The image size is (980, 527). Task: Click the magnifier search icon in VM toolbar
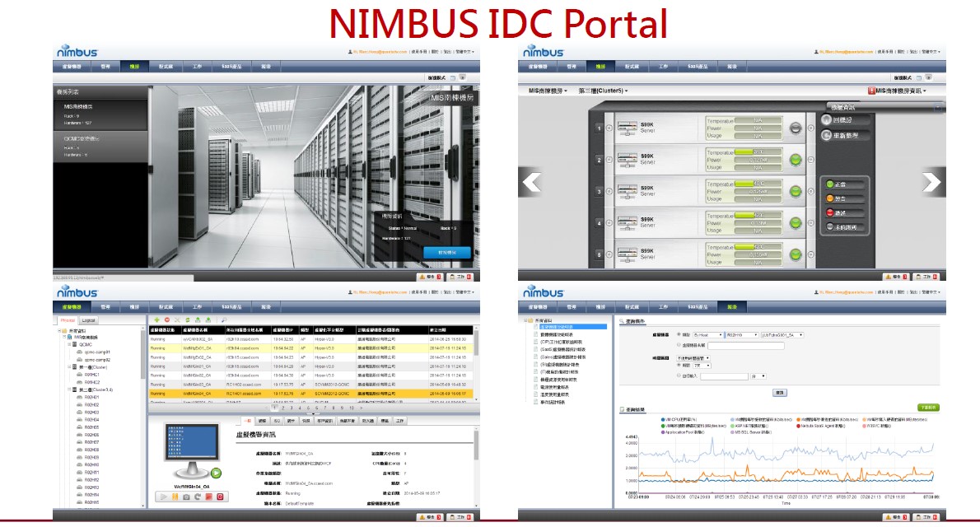[223, 319]
